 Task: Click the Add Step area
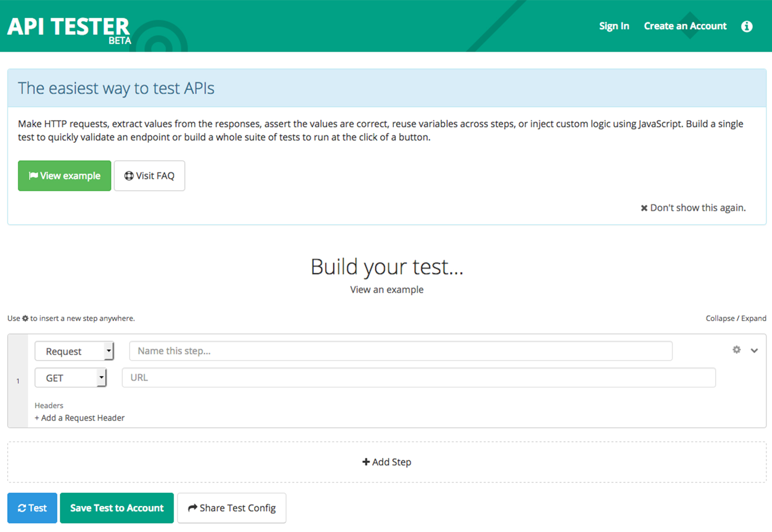[x=387, y=462]
